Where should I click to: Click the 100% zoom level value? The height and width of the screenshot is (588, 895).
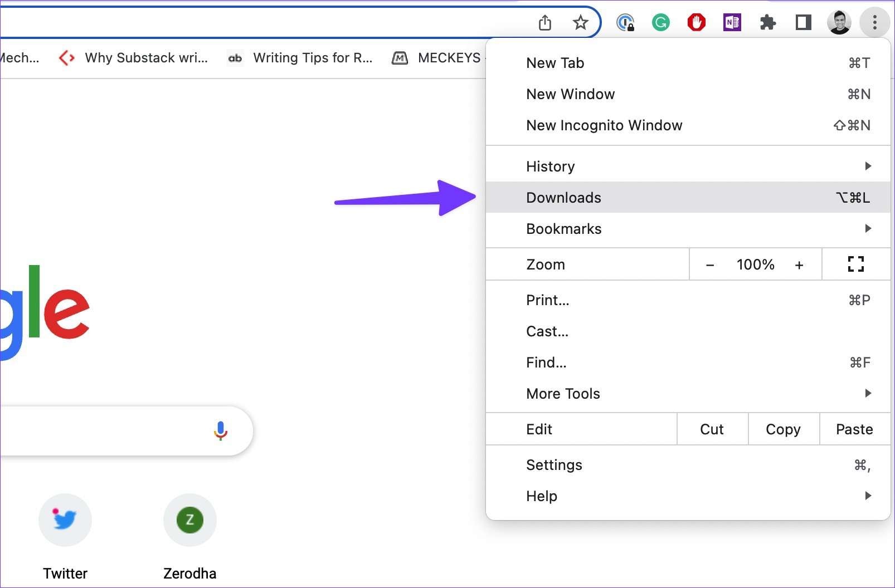tap(755, 264)
